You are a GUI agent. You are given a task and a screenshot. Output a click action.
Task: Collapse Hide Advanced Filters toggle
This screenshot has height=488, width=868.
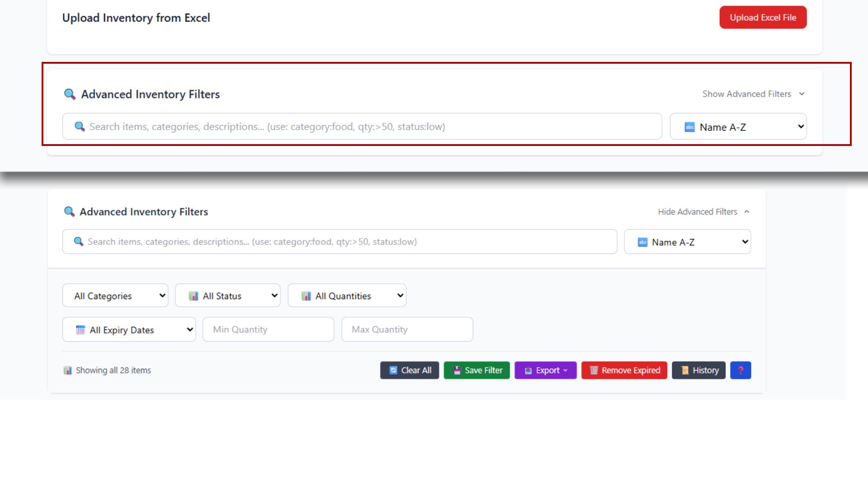click(x=703, y=211)
